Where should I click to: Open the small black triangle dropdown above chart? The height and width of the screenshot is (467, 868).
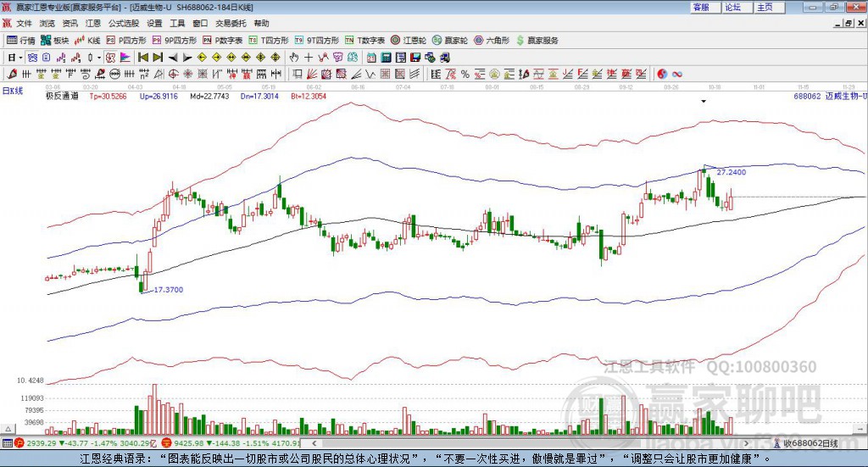[x=704, y=101]
